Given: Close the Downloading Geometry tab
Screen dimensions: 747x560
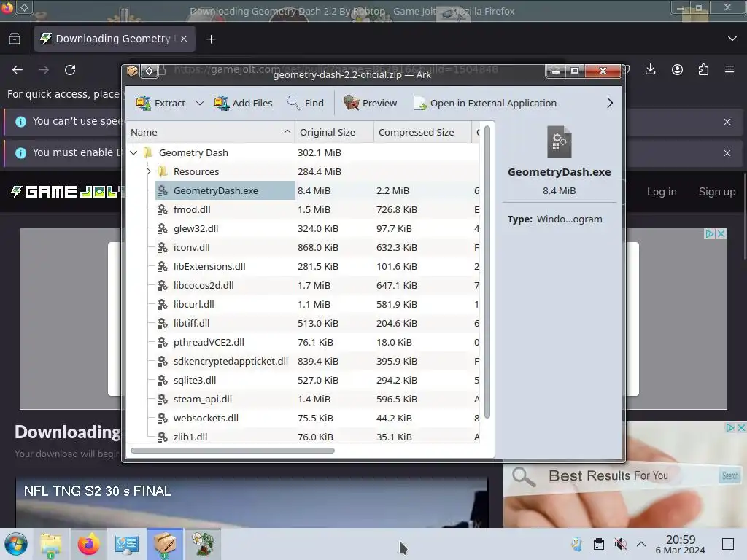Looking at the screenshot, I should 184,39.
